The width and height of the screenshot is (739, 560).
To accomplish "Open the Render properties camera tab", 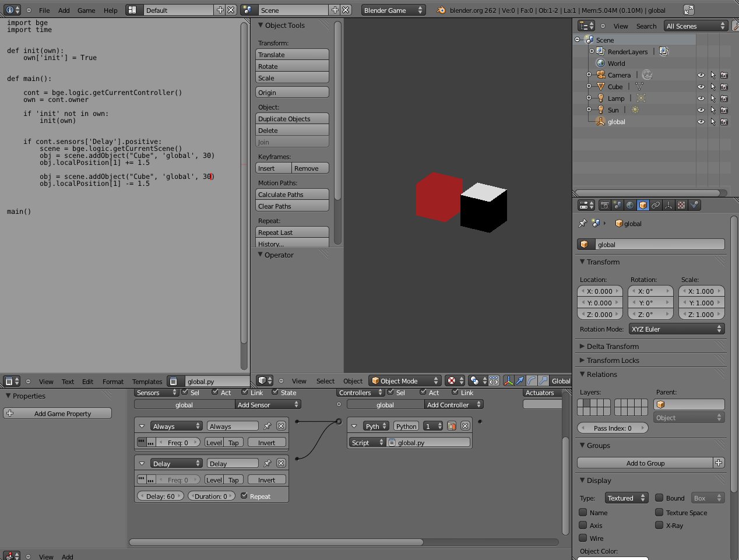I will [x=605, y=205].
